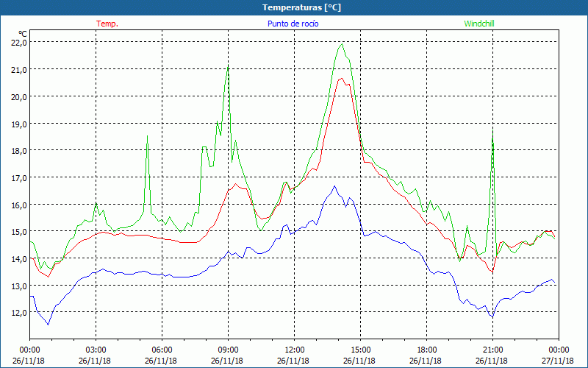Screen dimensions: 588x368
Task: Click the red 'Temp.' legend label
Action: 107,24
